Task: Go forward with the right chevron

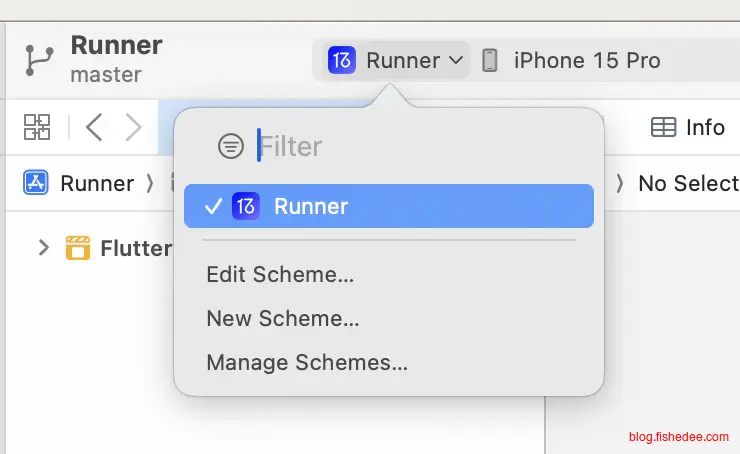Action: [x=133, y=127]
